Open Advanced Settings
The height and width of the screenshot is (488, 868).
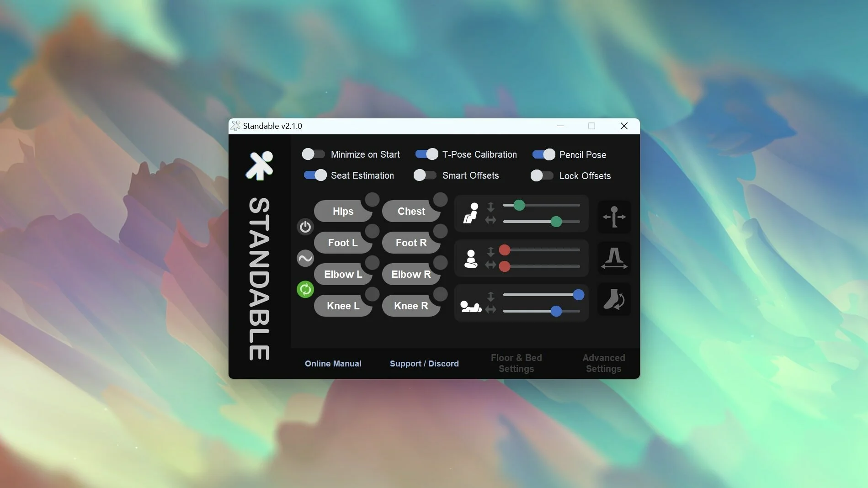603,363
